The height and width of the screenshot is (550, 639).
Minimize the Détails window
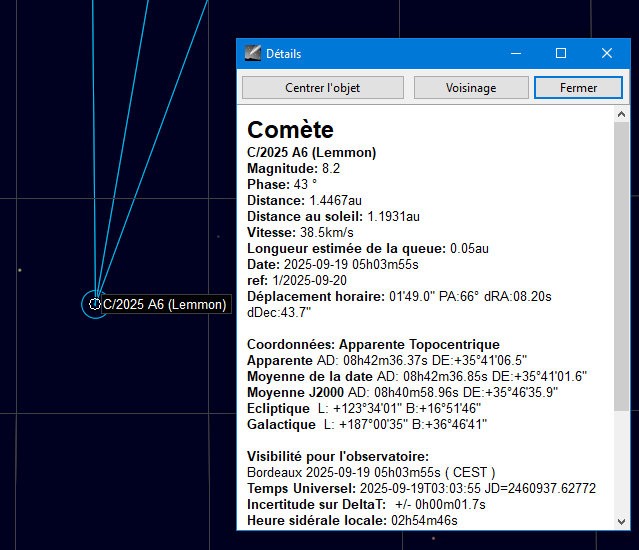point(515,53)
